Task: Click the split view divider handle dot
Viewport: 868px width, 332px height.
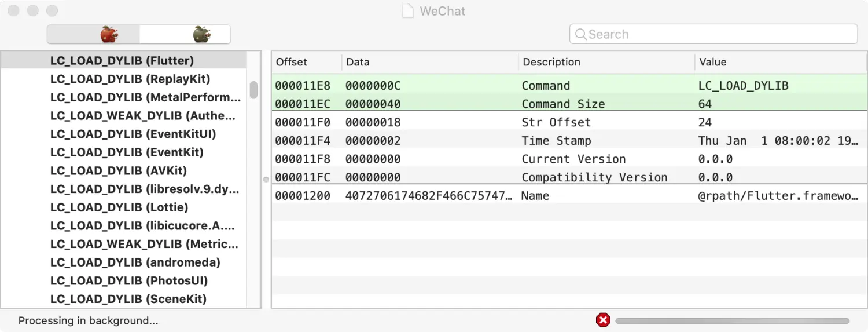Action: 266,179
